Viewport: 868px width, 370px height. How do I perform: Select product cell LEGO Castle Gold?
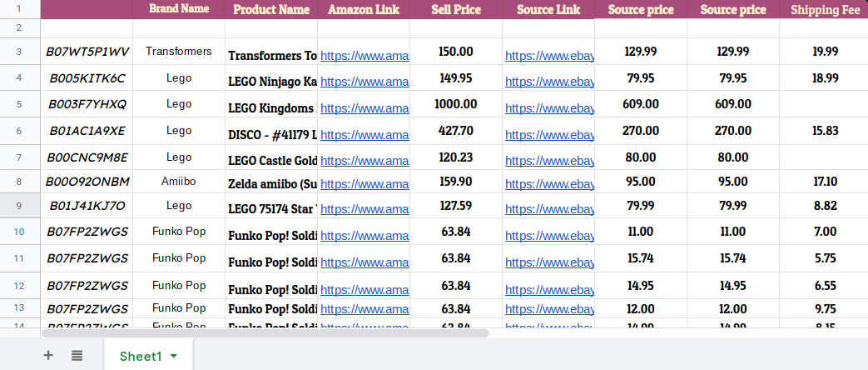271,157
